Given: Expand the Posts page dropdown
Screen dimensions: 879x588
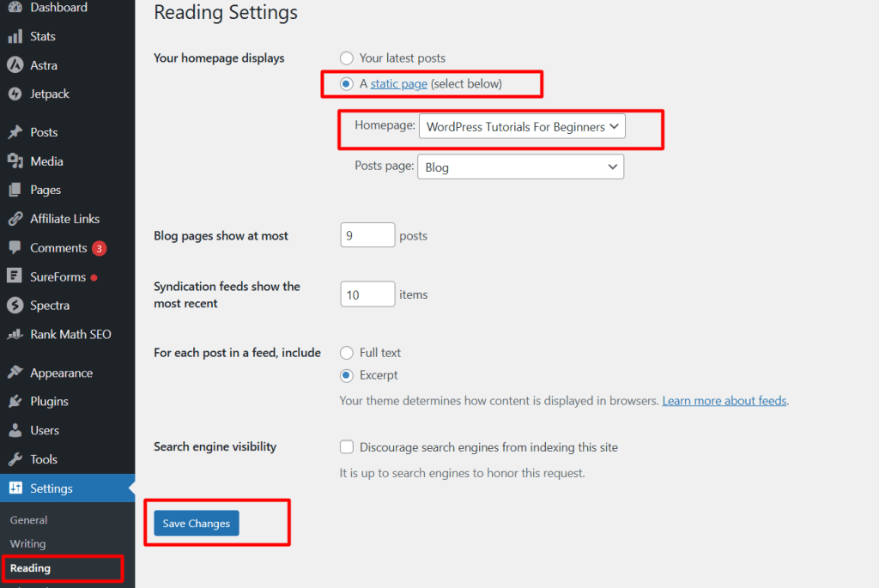Looking at the screenshot, I should (521, 167).
